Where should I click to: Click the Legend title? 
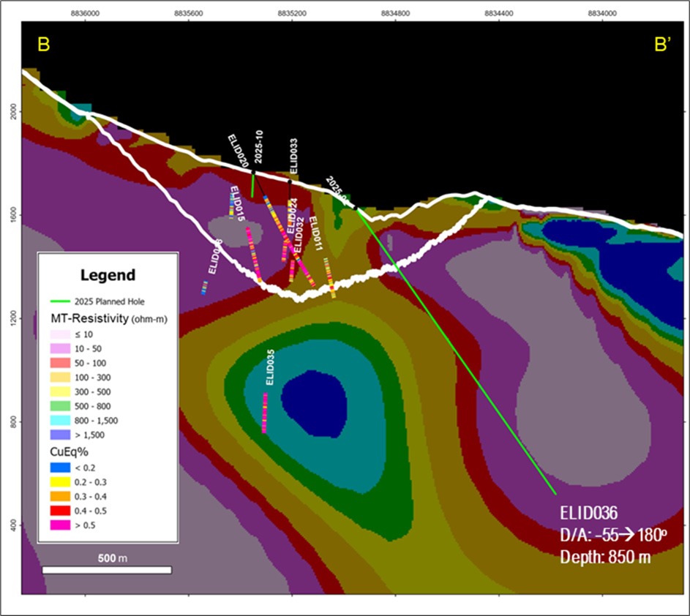coord(108,275)
